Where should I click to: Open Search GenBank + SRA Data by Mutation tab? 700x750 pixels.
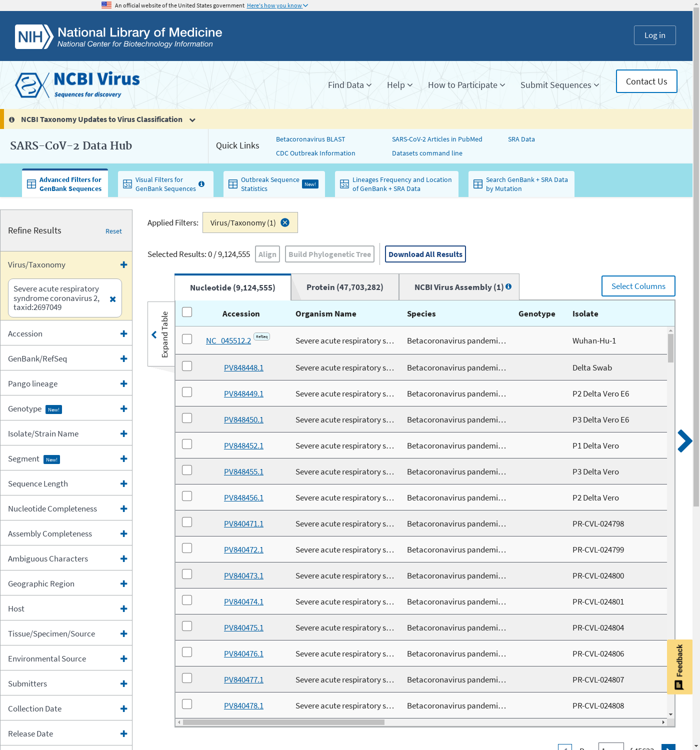pos(521,184)
